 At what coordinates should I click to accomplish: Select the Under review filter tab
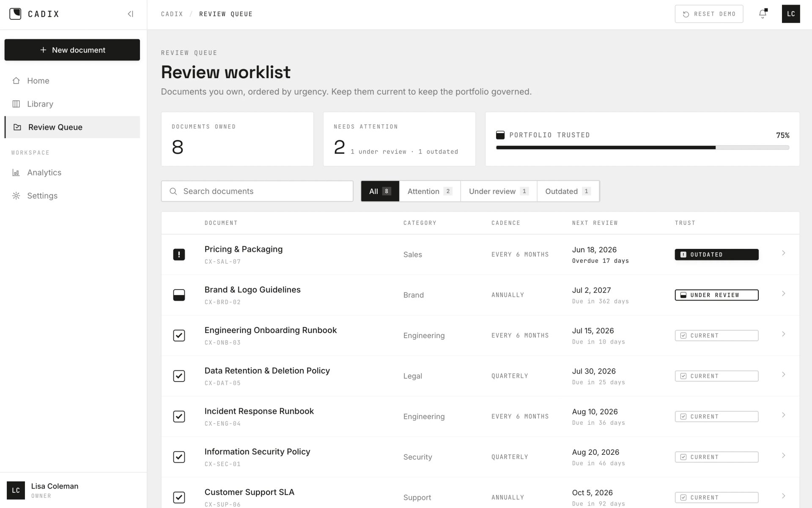pyautogui.click(x=499, y=191)
